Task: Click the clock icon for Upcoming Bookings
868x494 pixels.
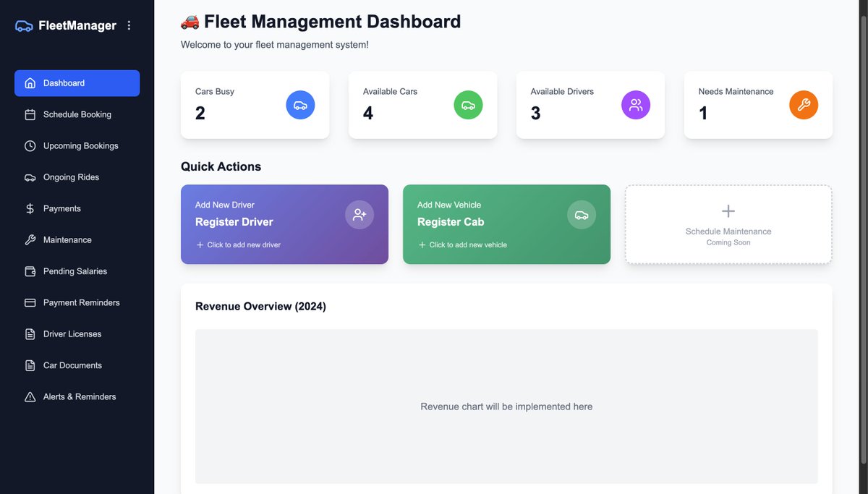Action: click(29, 145)
